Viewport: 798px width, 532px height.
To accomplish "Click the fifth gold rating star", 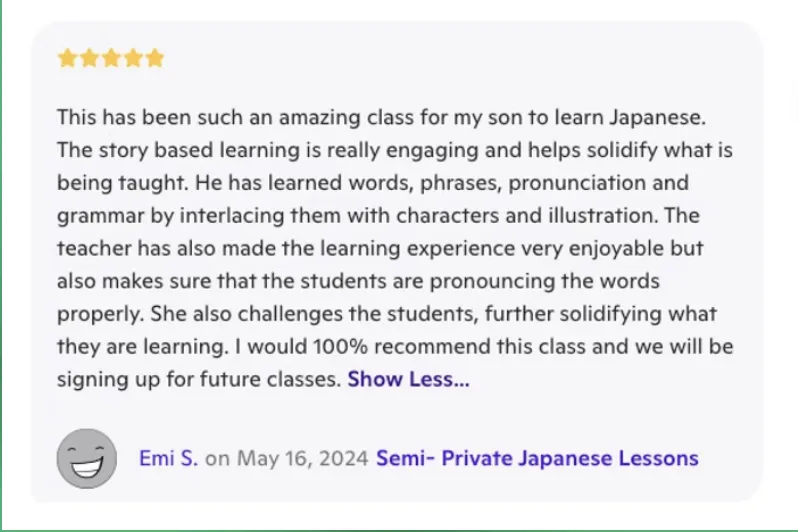I will point(155,58).
